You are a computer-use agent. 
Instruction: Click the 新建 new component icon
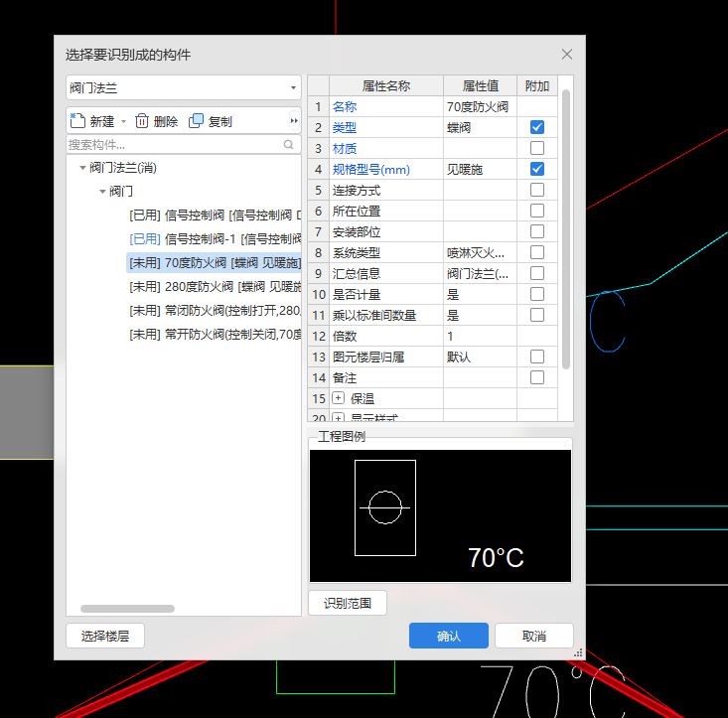(x=77, y=121)
